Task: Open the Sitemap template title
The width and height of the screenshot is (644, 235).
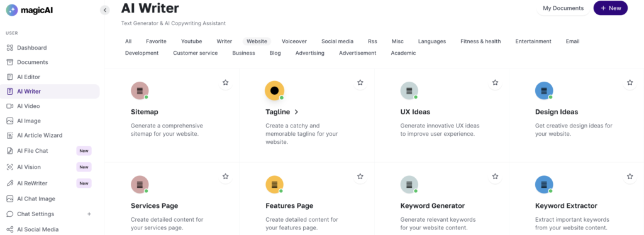Action: click(145, 112)
